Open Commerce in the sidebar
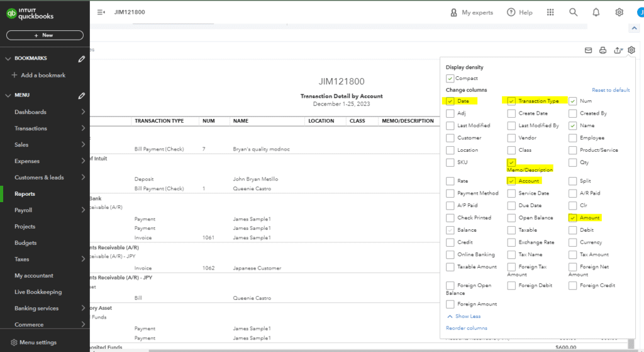This screenshot has width=644, height=352. 29,324
